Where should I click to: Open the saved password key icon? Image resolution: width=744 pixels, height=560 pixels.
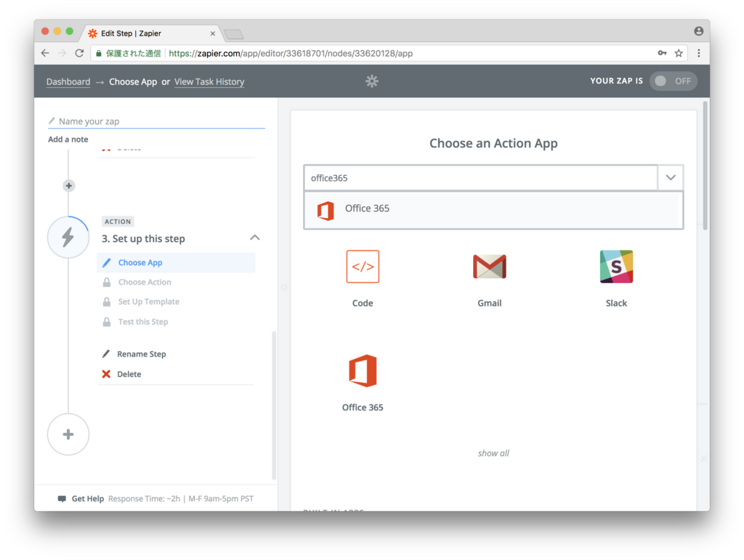(662, 53)
